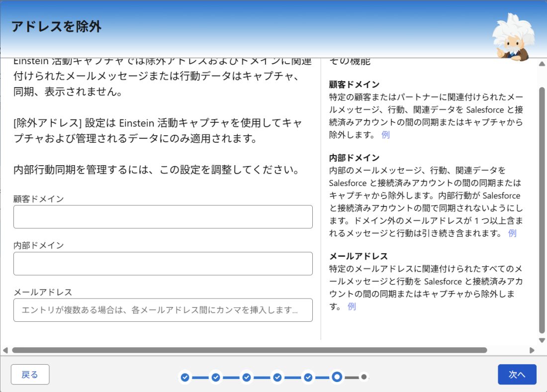Click the 顧客ドメイン input field
The height and width of the screenshot is (392, 547).
click(163, 217)
